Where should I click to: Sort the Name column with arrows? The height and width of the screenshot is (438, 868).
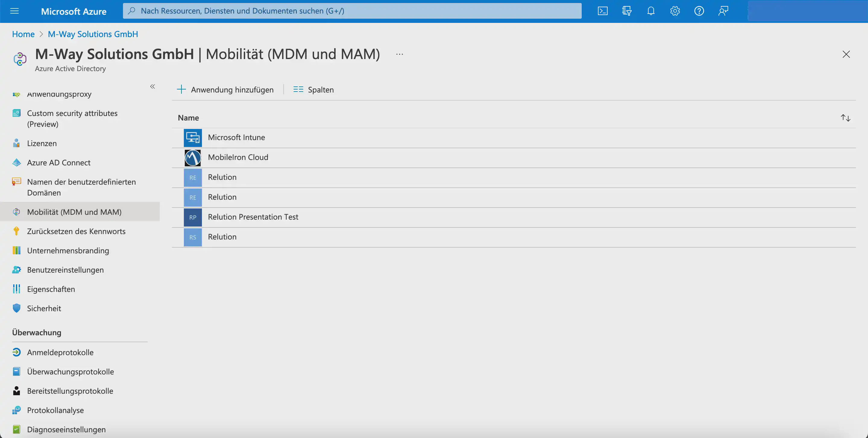845,118
